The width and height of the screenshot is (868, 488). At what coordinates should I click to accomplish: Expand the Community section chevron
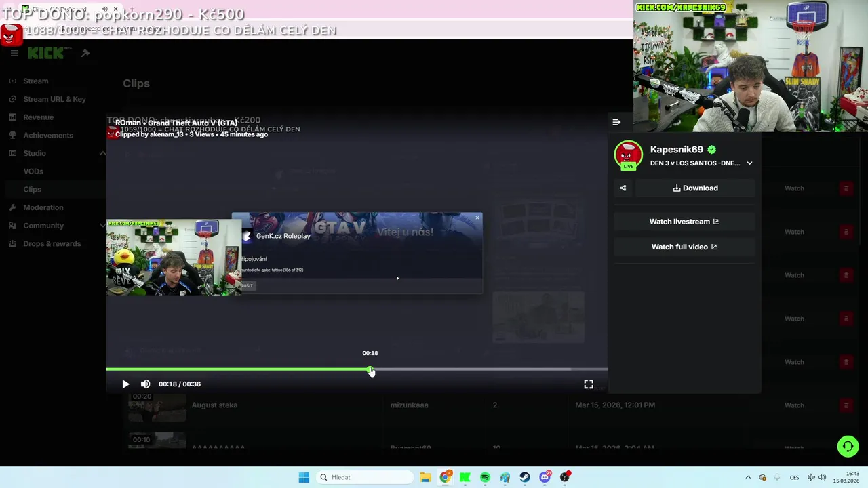102,226
